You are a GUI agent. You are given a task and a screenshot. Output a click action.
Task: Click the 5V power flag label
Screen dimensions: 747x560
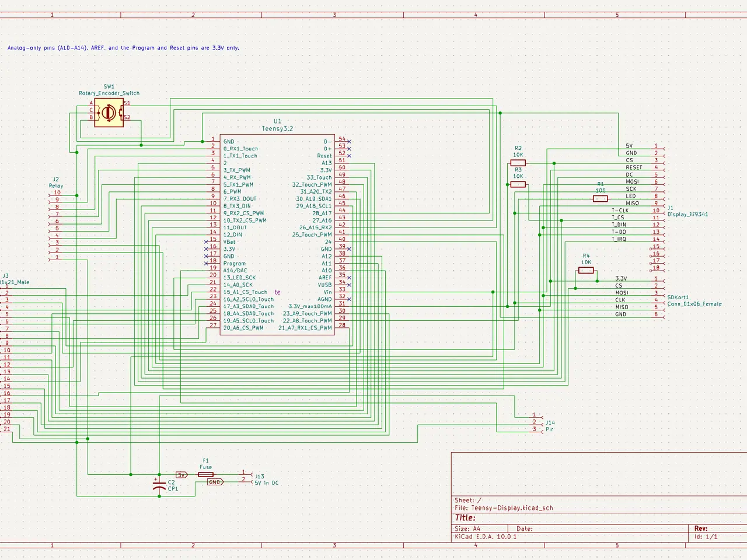181,475
